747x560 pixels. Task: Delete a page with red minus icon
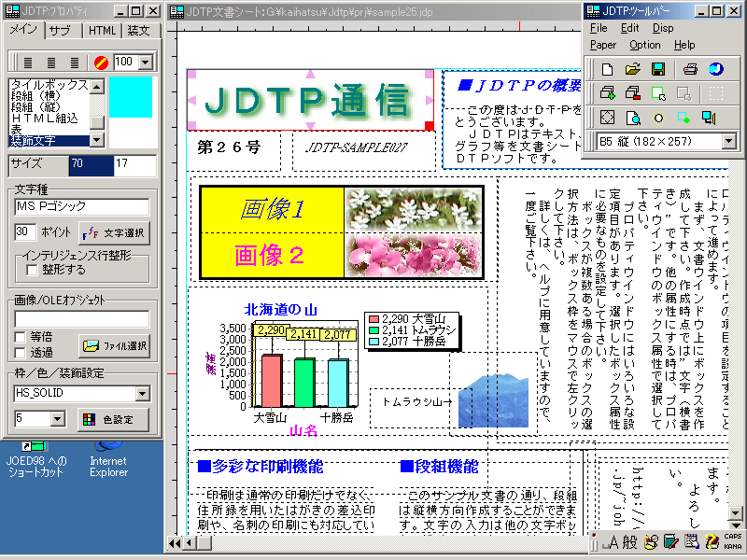coord(633,93)
